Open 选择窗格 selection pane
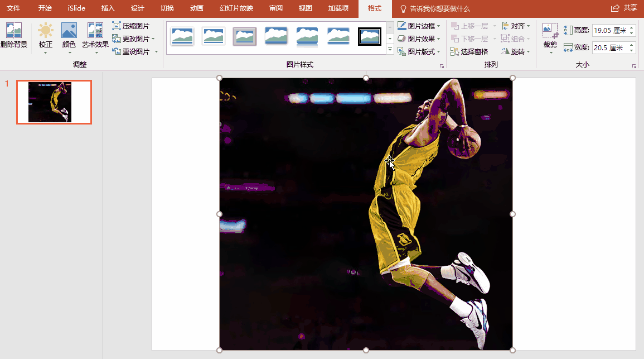 pyautogui.click(x=469, y=51)
